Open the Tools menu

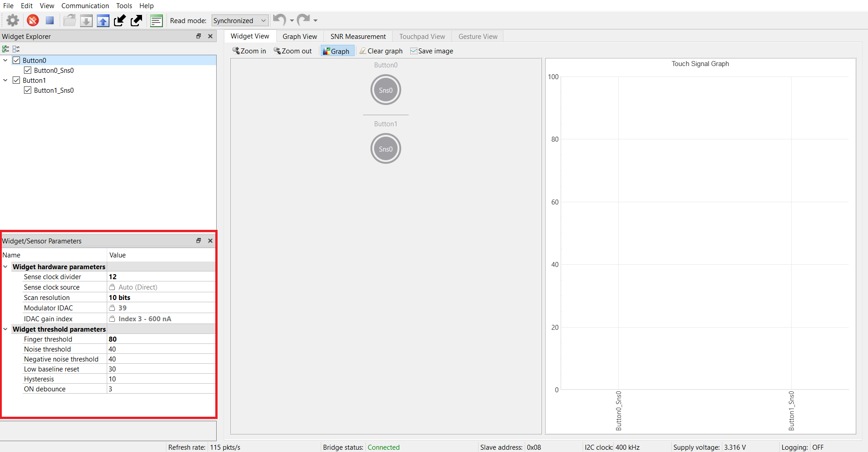click(x=124, y=5)
